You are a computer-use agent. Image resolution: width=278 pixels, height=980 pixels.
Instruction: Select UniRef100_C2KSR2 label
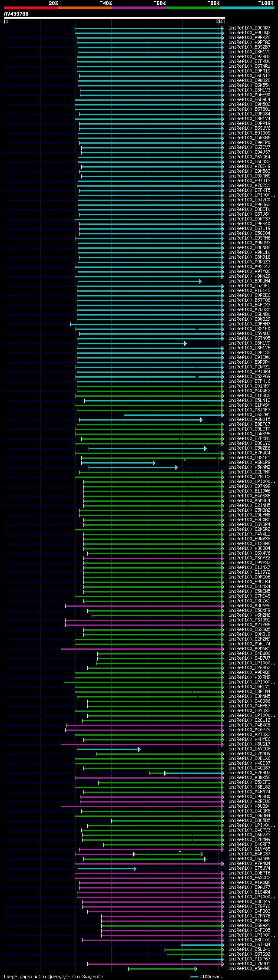click(249, 529)
